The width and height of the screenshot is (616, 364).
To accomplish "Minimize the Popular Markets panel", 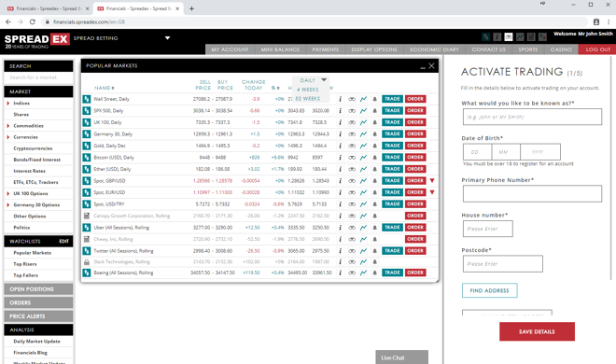I will coord(423,67).
